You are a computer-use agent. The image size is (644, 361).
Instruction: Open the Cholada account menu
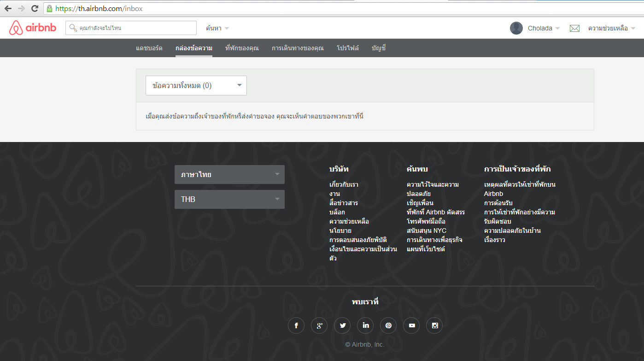point(544,29)
